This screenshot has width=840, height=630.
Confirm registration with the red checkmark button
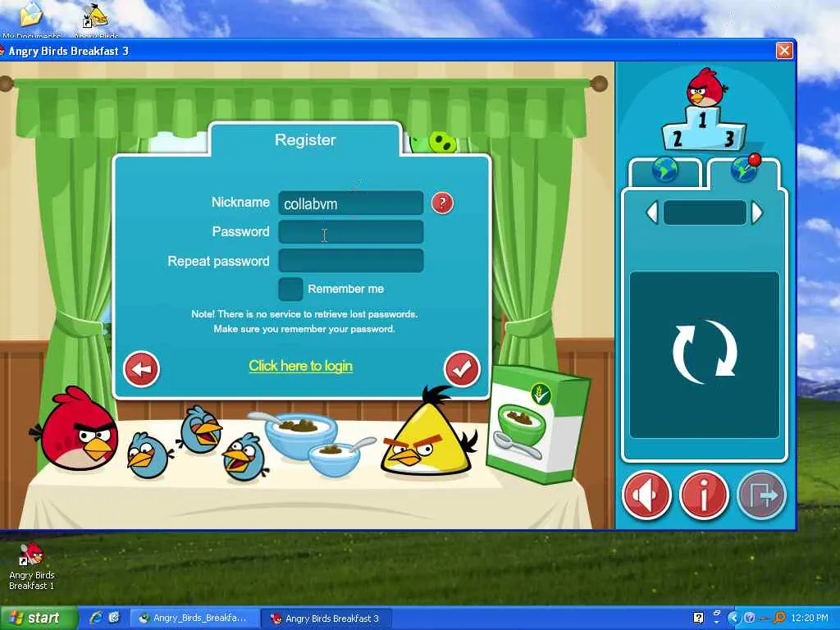coord(462,368)
